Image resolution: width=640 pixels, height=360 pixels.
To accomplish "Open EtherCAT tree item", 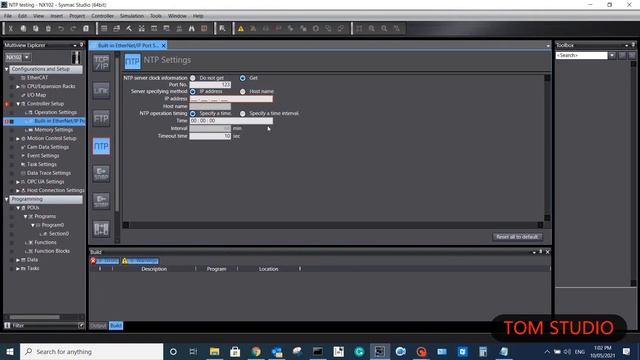I will (37, 78).
